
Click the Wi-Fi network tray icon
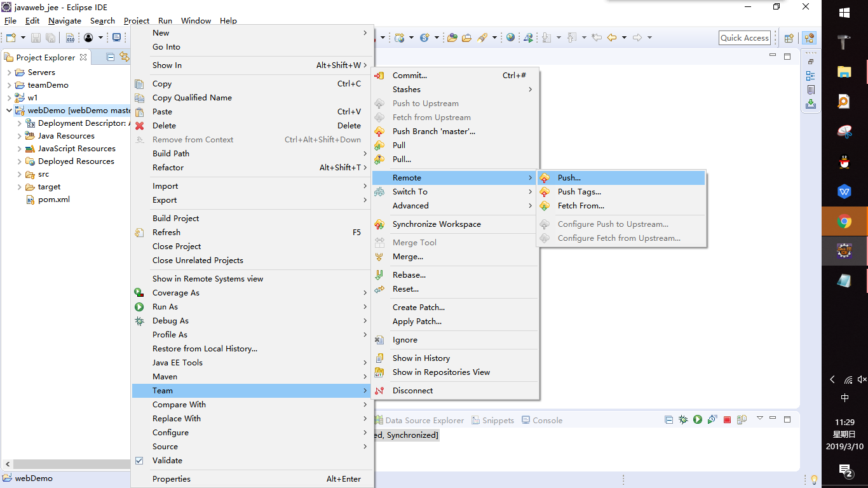[x=848, y=379]
